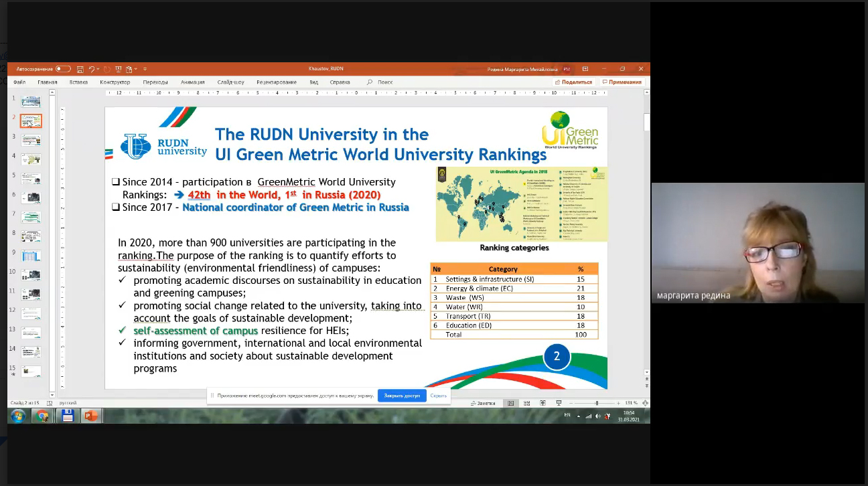Switch to Normal view in status bar
The height and width of the screenshot is (486, 868).
pos(511,403)
